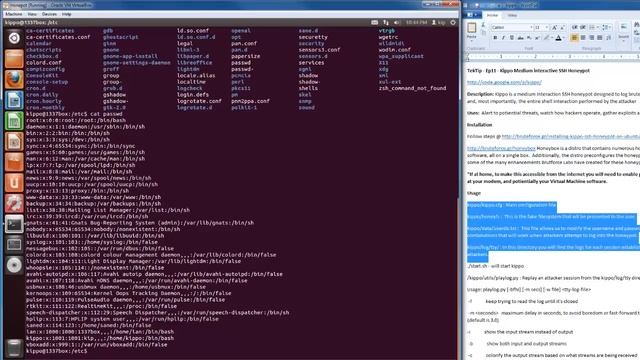Switch to the View tab in WordPad
Image resolution: width=640 pixels, height=360 pixels.
click(x=512, y=15)
